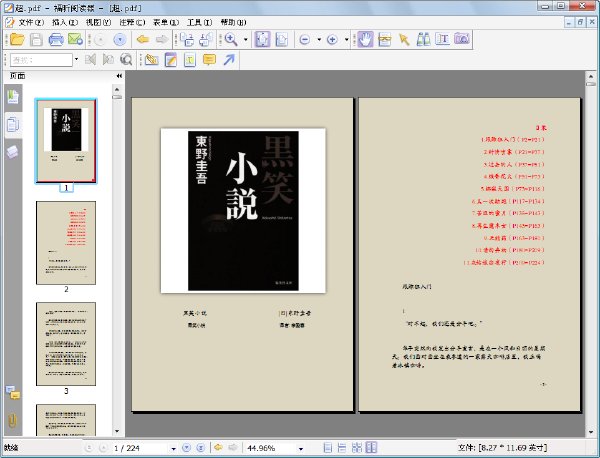Open the magnifier zoom tool dropdown arrow
This screenshot has width=600, height=458.
tap(246, 39)
